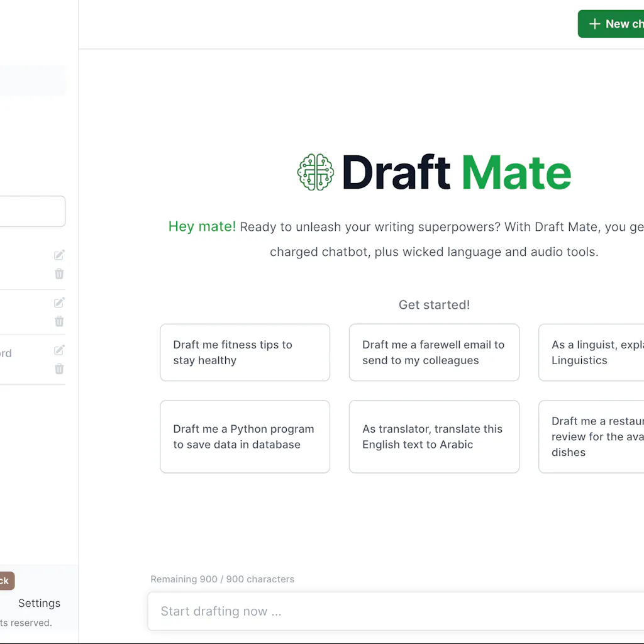
Task: Click the edit pencil icon on second chat
Action: (x=58, y=302)
